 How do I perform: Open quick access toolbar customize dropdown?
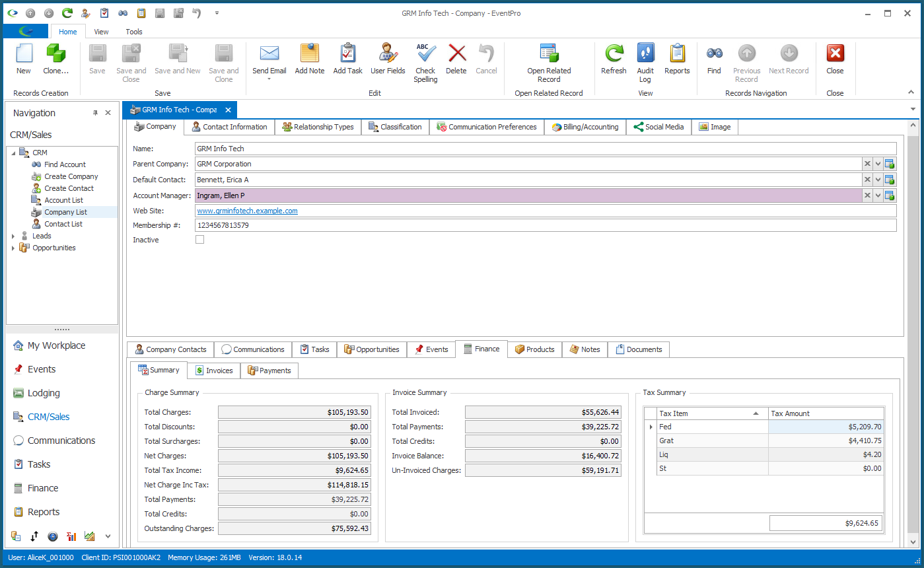pyautogui.click(x=217, y=13)
